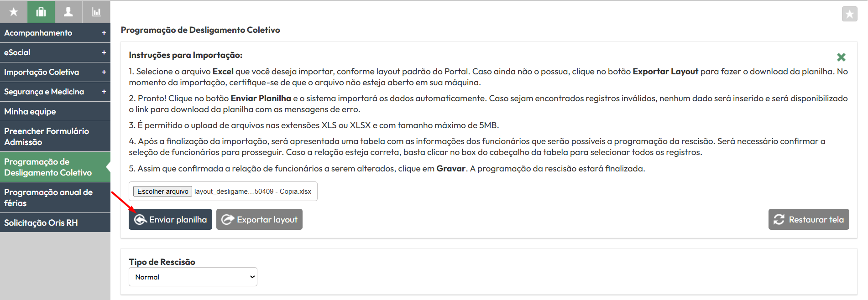Open the bar chart reports tab icon
Viewport: 868px width, 300px height.
click(x=96, y=12)
